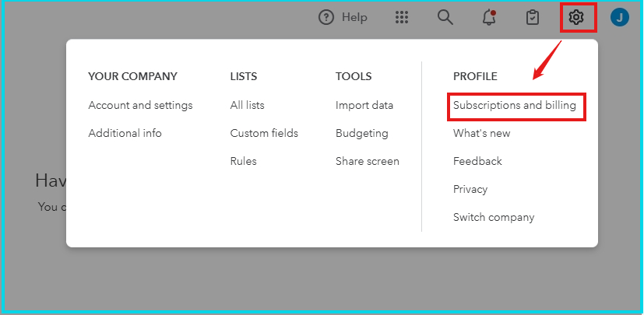
Task: Open Subscriptions and billing
Action: 515,106
